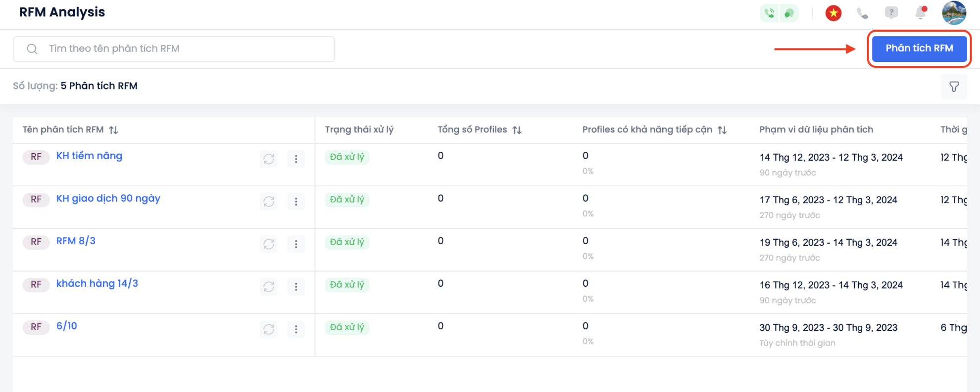Open more options for KH tiềm năng
This screenshot has height=392, width=980.
(x=296, y=159)
